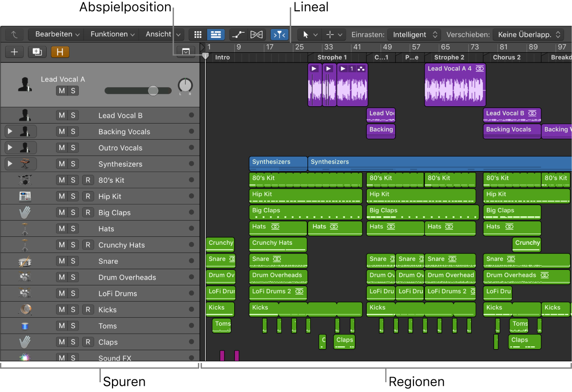Open the Funktionen menu
Viewport: 572px width, 392px height.
[112, 34]
